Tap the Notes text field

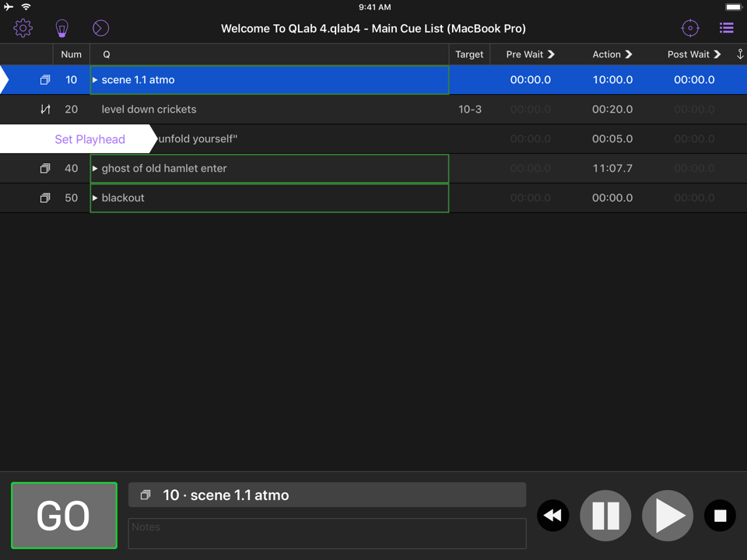pyautogui.click(x=327, y=534)
